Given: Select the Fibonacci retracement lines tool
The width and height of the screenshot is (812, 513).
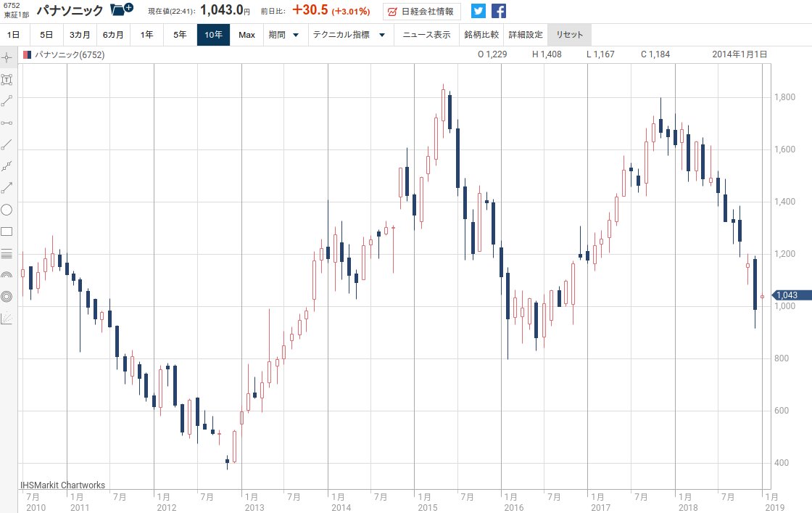Looking at the screenshot, I should coord(7,253).
